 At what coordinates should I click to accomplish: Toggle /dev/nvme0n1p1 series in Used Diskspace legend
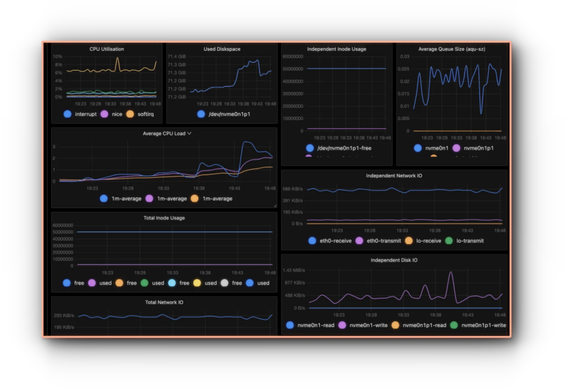(x=229, y=114)
